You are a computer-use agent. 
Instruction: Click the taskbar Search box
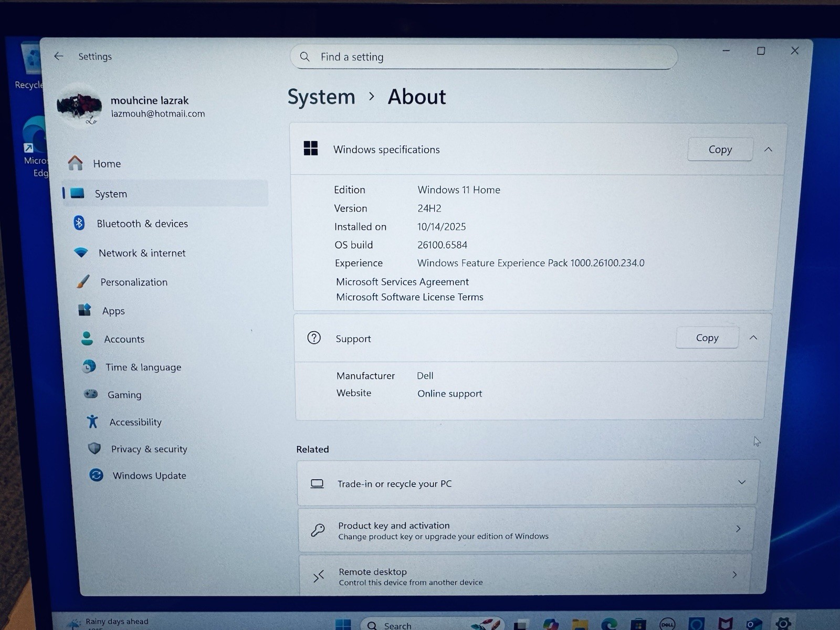pos(432,625)
